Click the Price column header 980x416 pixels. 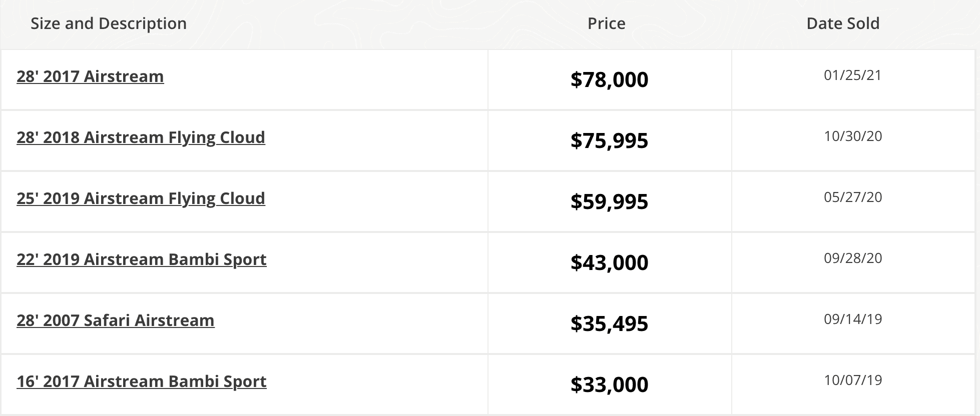pos(606,23)
